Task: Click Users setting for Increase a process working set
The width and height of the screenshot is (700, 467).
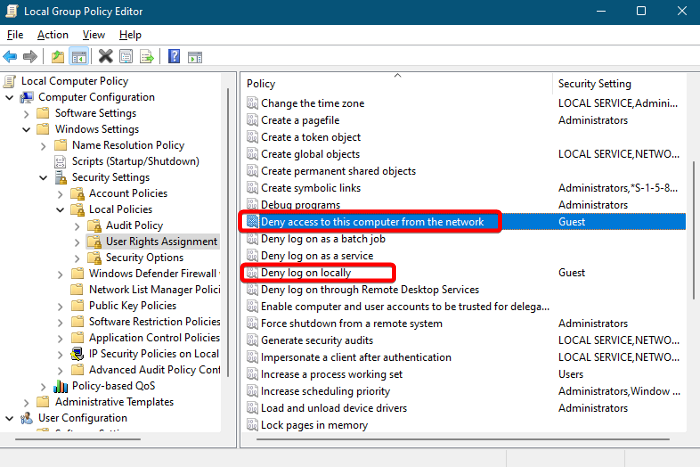Action: tap(571, 375)
